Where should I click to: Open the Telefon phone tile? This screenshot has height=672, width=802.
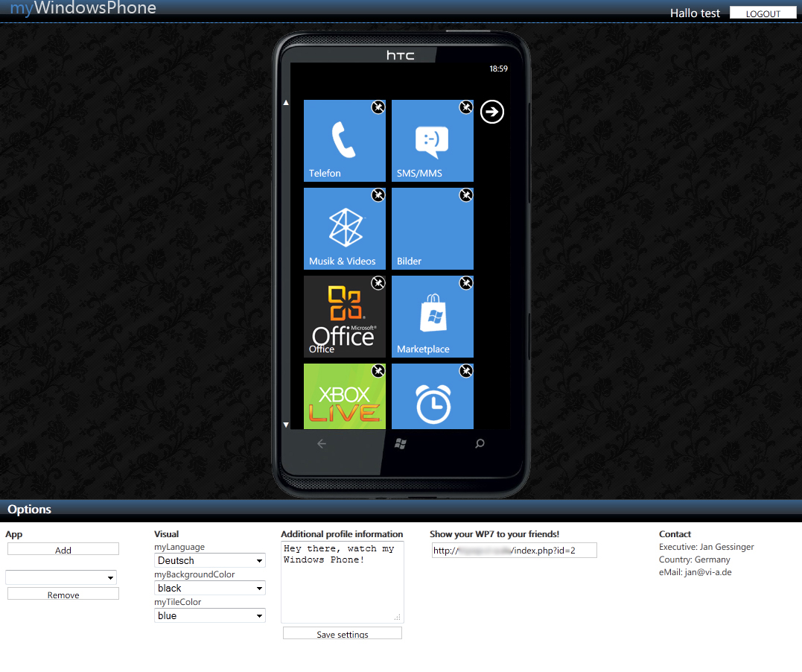344,141
